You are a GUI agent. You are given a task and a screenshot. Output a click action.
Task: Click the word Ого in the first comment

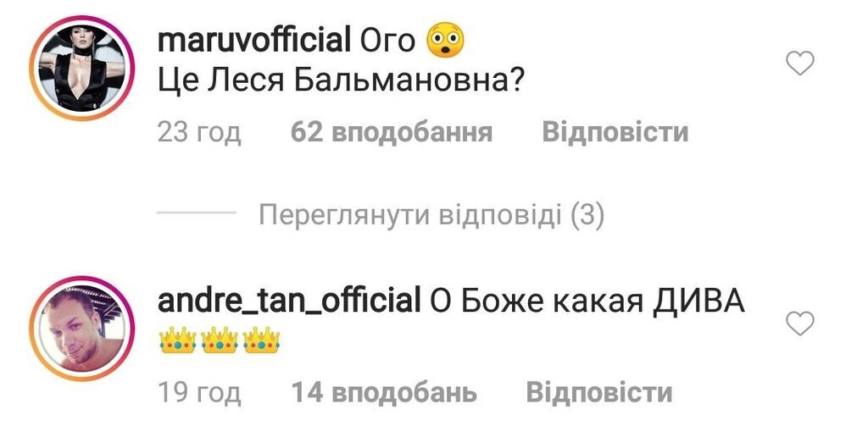(387, 41)
